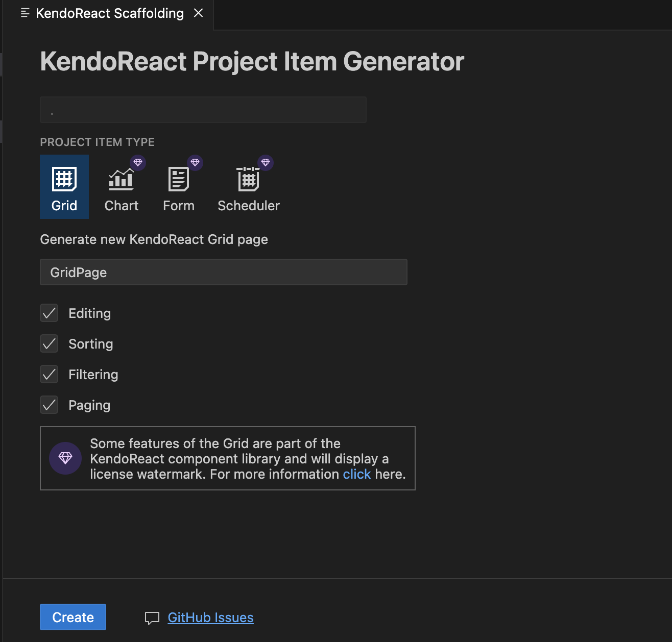The height and width of the screenshot is (642, 672).
Task: Click the 'click' link in the license notice
Action: point(357,474)
